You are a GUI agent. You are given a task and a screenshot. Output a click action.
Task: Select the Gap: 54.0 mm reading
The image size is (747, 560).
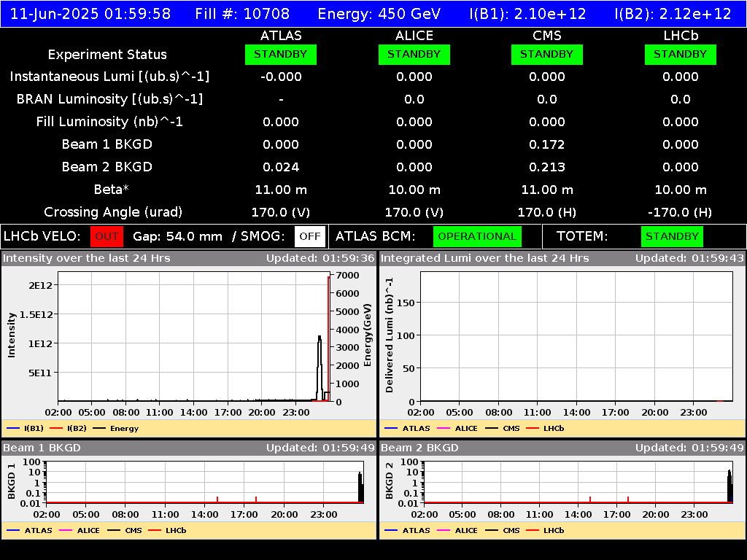pos(178,236)
